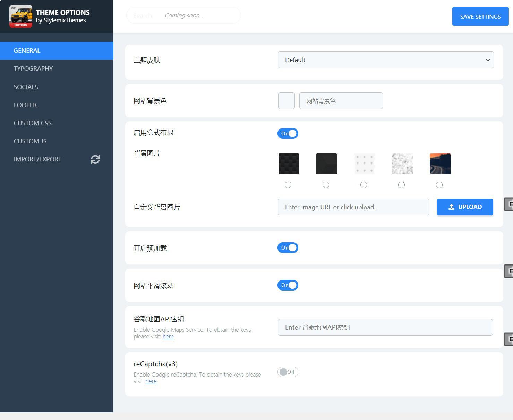
Task: Choose radio under sunset road photo
Action: [439, 185]
